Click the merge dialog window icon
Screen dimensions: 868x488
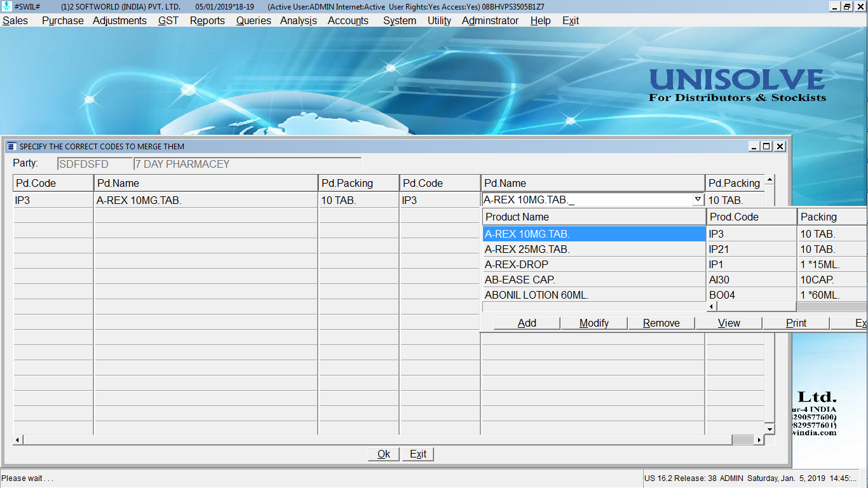click(11, 146)
